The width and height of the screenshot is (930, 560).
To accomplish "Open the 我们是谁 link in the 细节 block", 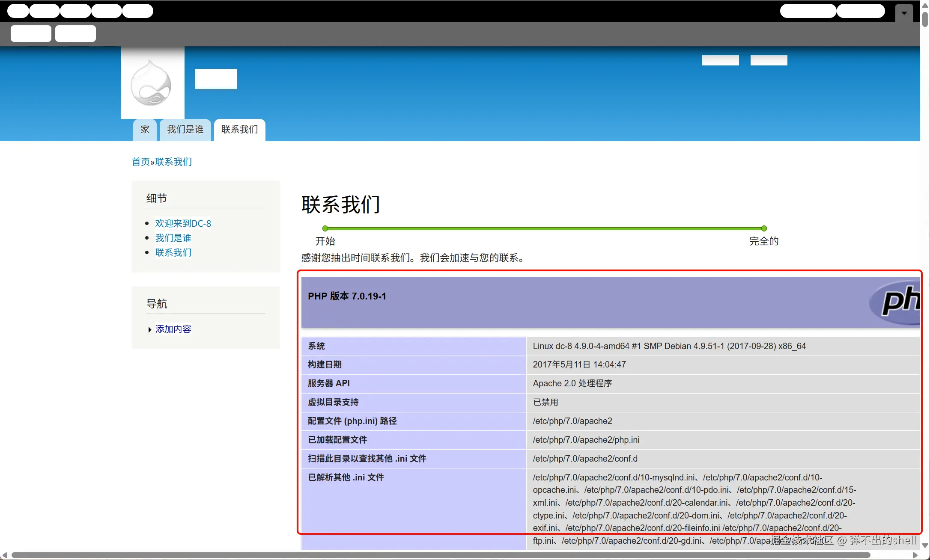I will tap(173, 238).
